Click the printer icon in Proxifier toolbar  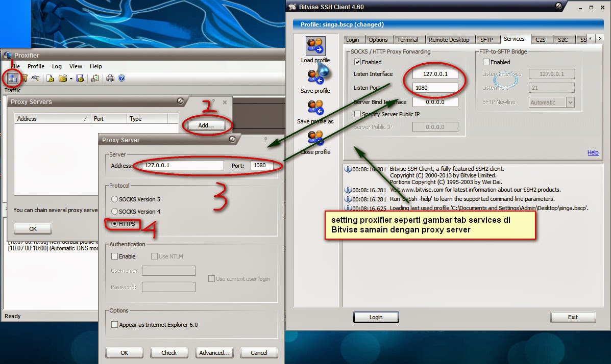tap(110, 78)
